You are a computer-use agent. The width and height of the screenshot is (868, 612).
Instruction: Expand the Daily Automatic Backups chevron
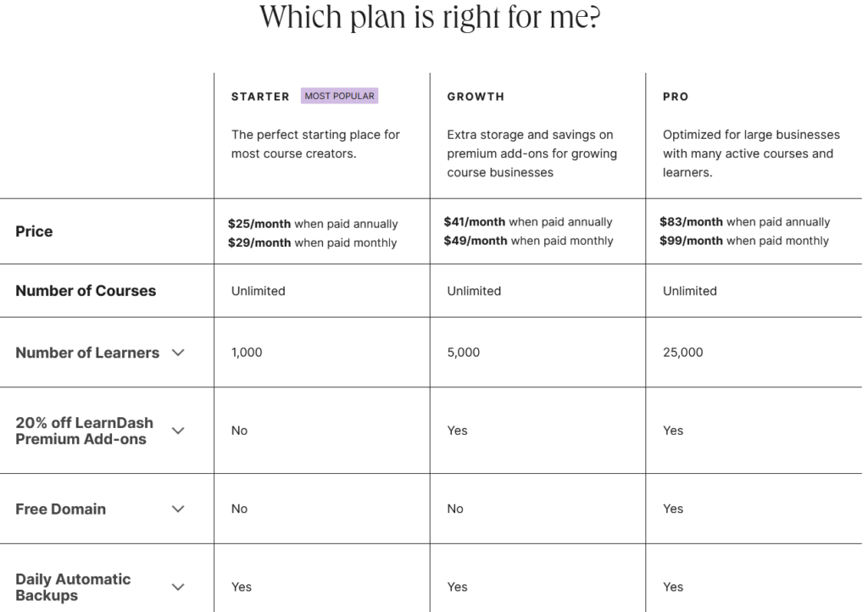point(178,587)
